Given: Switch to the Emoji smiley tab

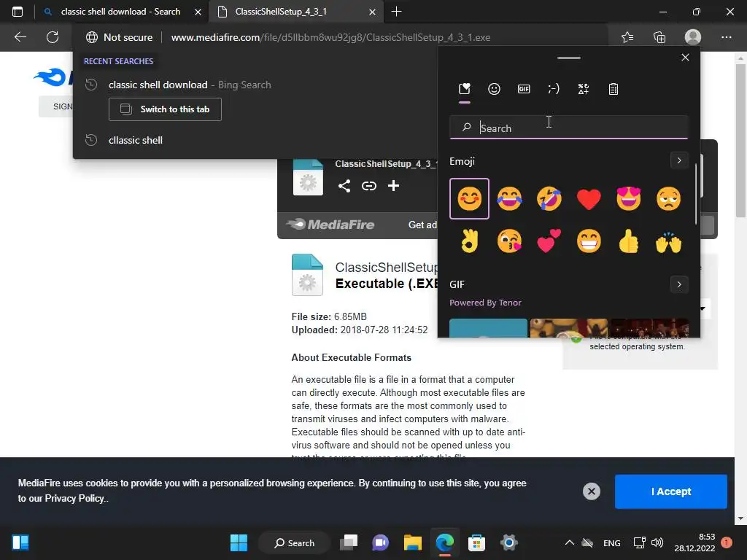Looking at the screenshot, I should tap(494, 89).
